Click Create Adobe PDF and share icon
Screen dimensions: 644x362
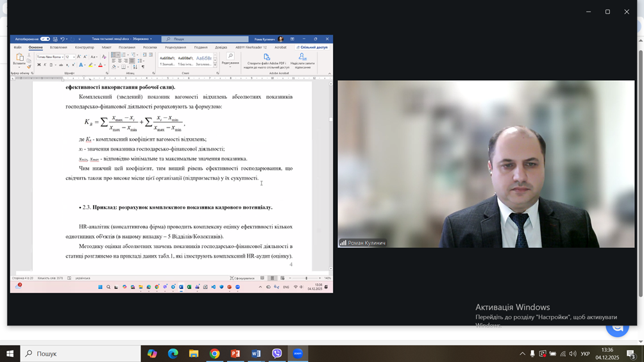(266, 57)
